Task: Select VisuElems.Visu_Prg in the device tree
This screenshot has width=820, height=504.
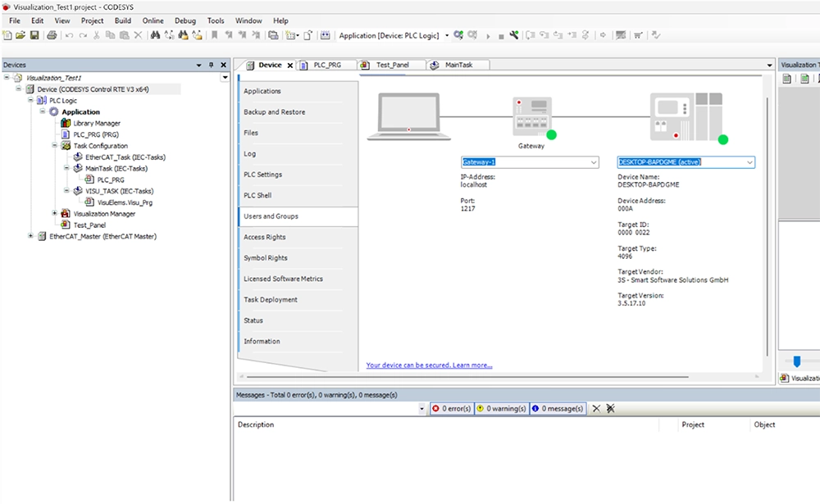Action: [125, 202]
